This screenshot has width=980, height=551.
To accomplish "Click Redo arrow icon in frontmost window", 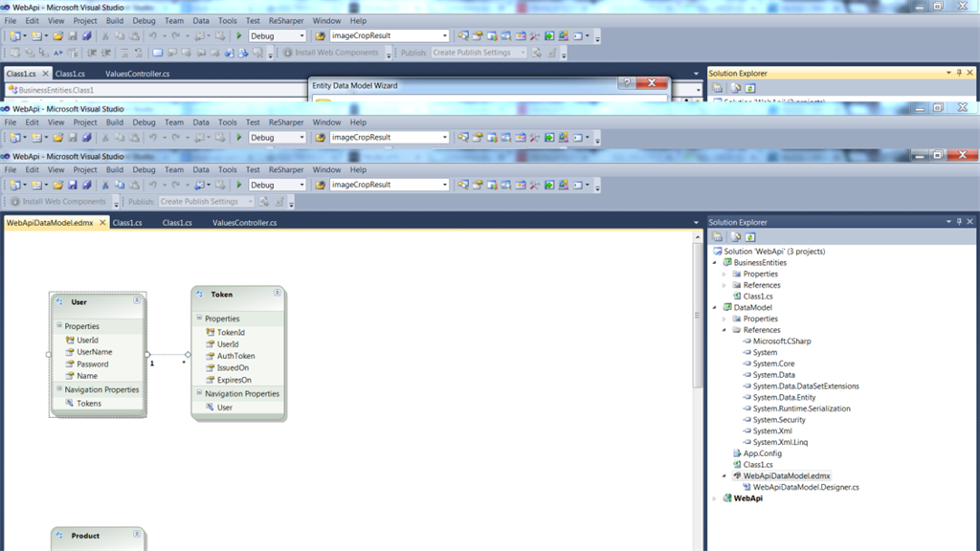I will tap(176, 185).
